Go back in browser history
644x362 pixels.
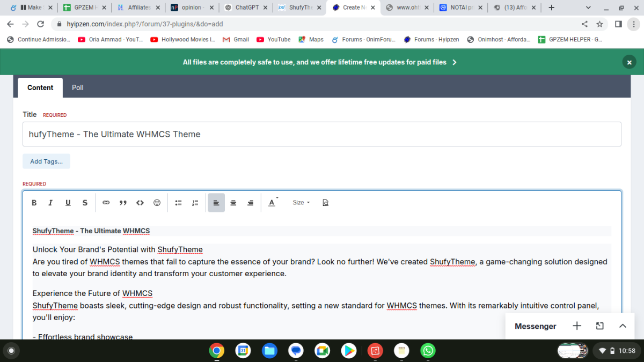10,24
